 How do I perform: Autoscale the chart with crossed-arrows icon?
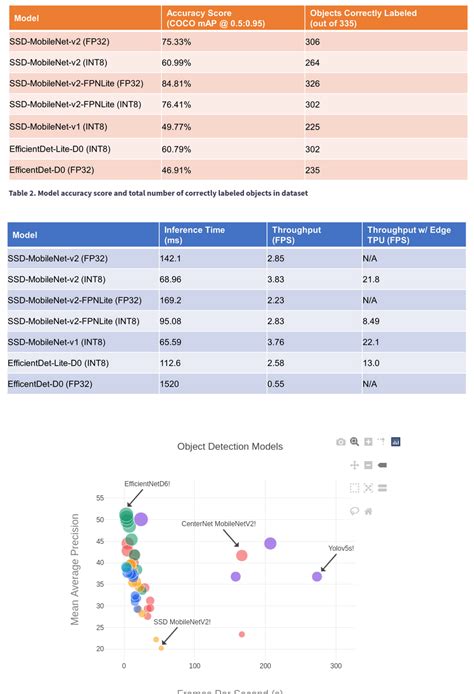[368, 488]
